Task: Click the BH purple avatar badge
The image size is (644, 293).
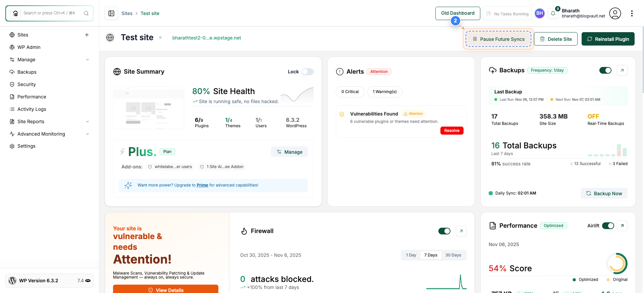Action: 540,13
